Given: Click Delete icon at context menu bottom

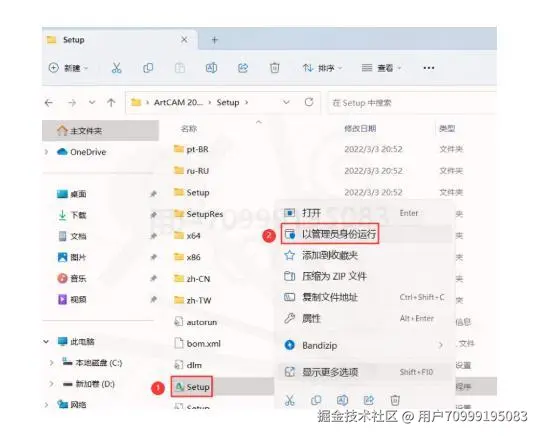Looking at the screenshot, I should pyautogui.click(x=395, y=400).
